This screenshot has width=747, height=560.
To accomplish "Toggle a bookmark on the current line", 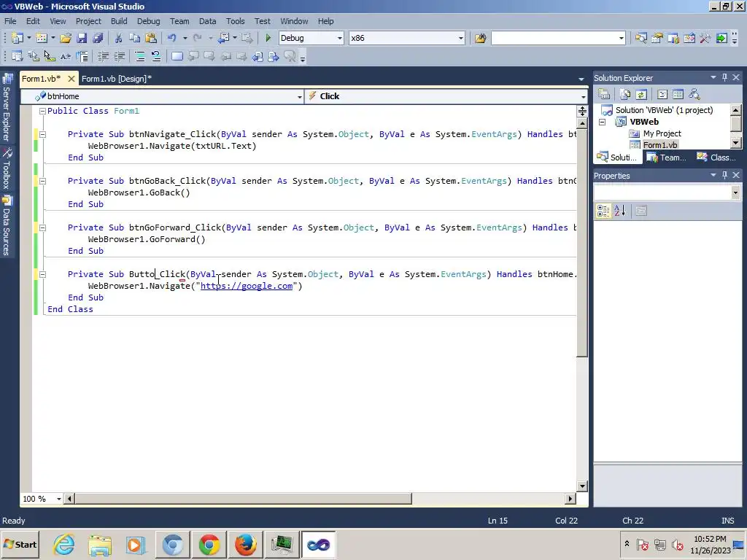I will [177, 56].
